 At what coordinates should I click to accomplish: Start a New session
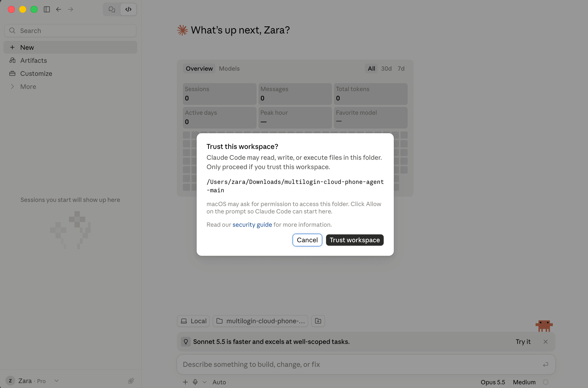tap(70, 47)
